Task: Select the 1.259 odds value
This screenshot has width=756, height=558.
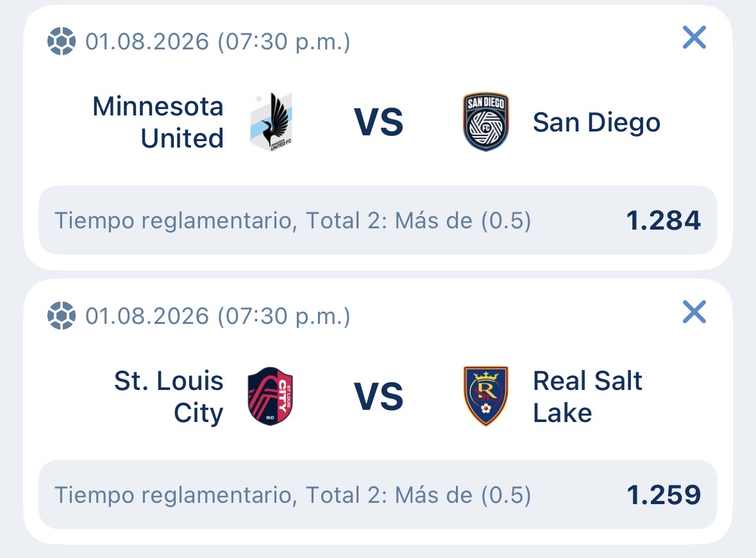Action: 664,495
